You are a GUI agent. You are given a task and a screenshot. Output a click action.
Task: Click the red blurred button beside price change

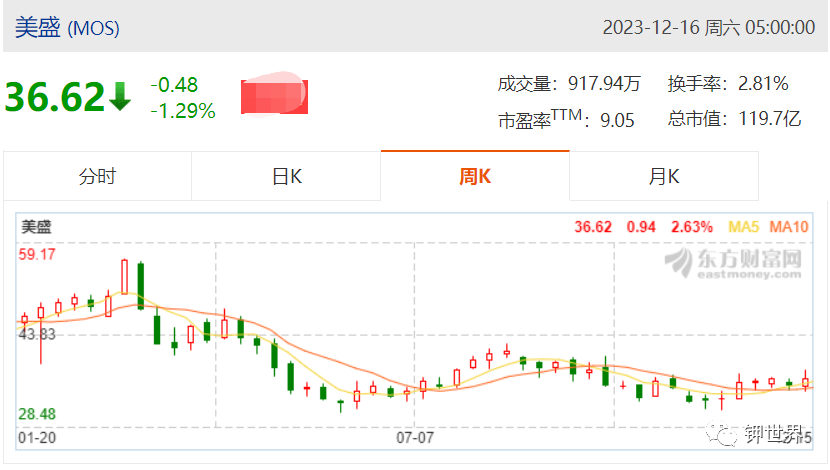(274, 94)
